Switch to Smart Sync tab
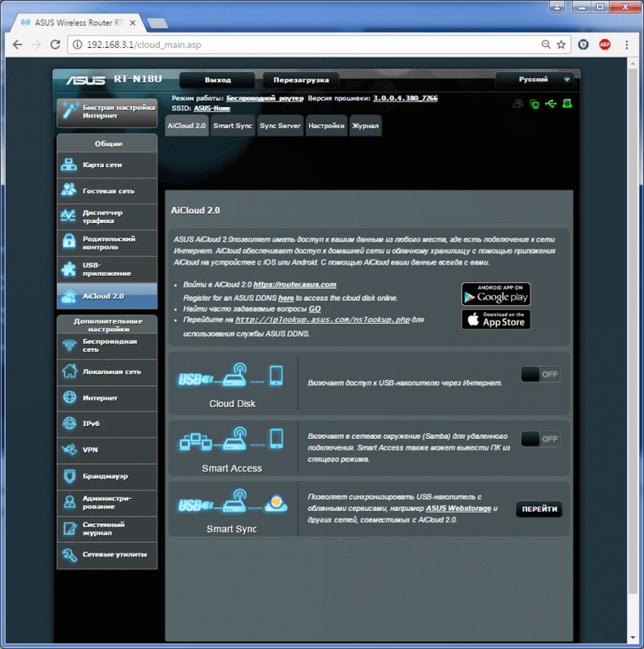Viewport: 644px width, 649px height. pos(233,126)
